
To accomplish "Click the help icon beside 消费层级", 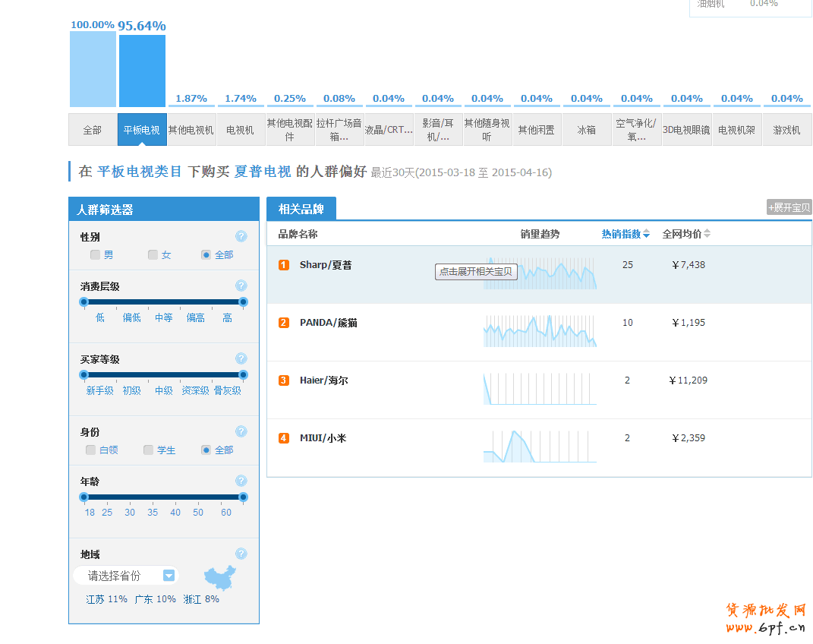I will pyautogui.click(x=241, y=286).
